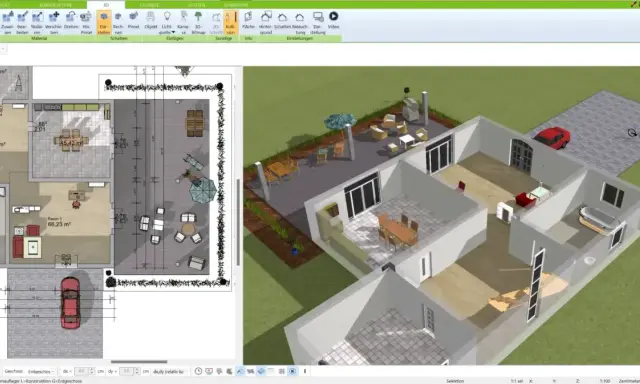Select the teal parasol in 2D plan
Viewport: 640px width, 384px height.
click(202, 190)
